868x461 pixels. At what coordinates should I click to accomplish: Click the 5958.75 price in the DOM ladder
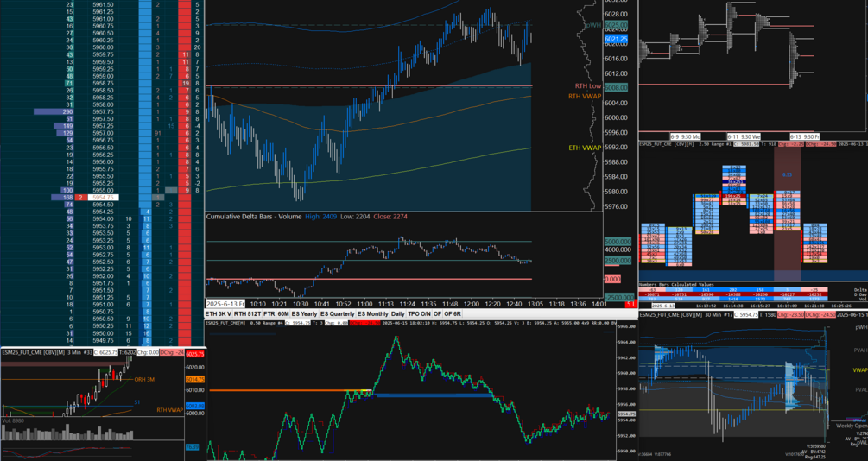pos(104,83)
